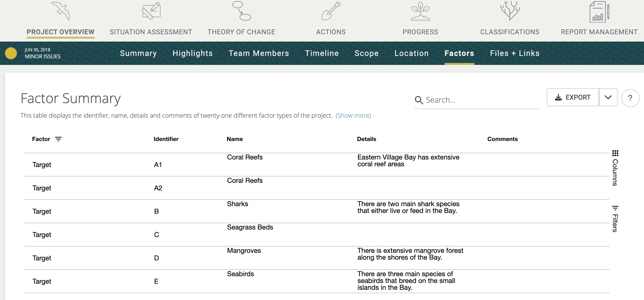Open the Theory of Change section

[x=241, y=32]
